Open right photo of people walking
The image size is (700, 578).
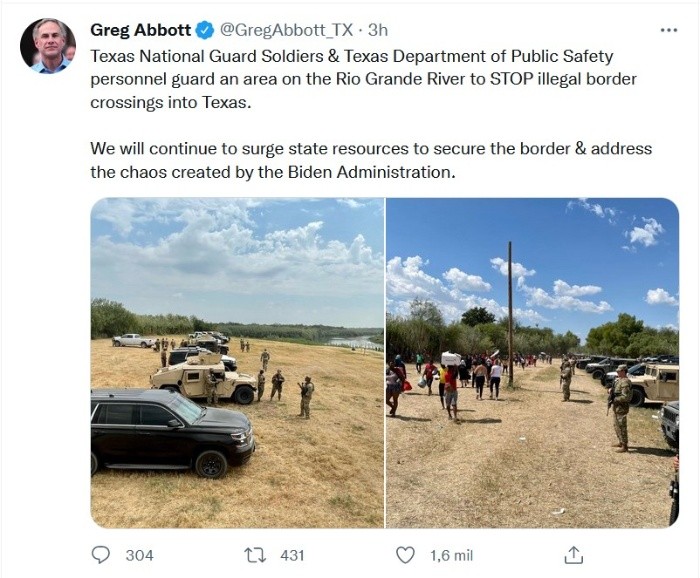[532, 363]
